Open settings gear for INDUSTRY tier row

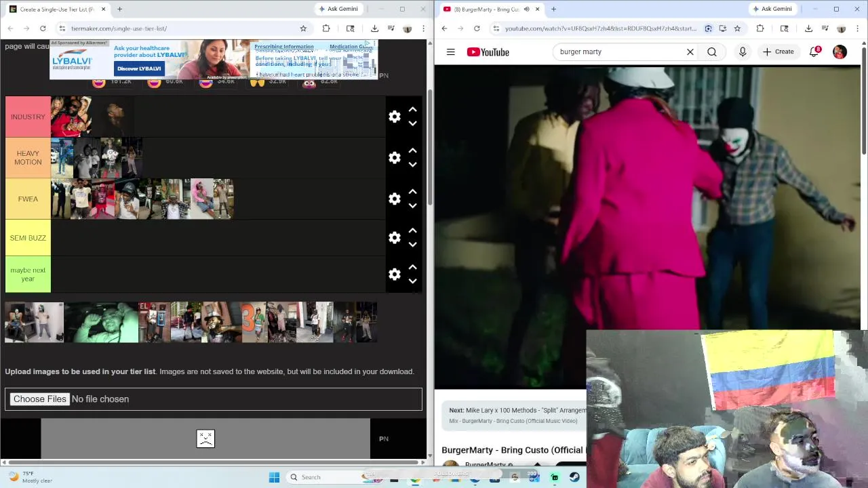pyautogui.click(x=395, y=117)
